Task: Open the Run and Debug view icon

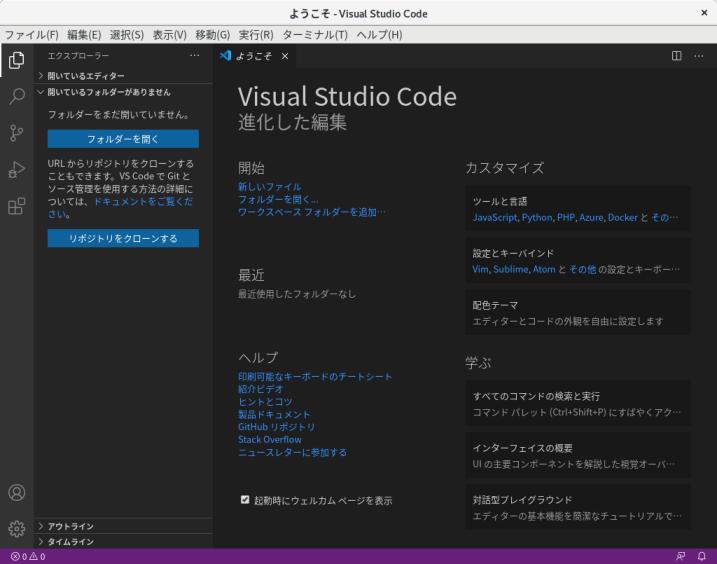Action: 16,170
